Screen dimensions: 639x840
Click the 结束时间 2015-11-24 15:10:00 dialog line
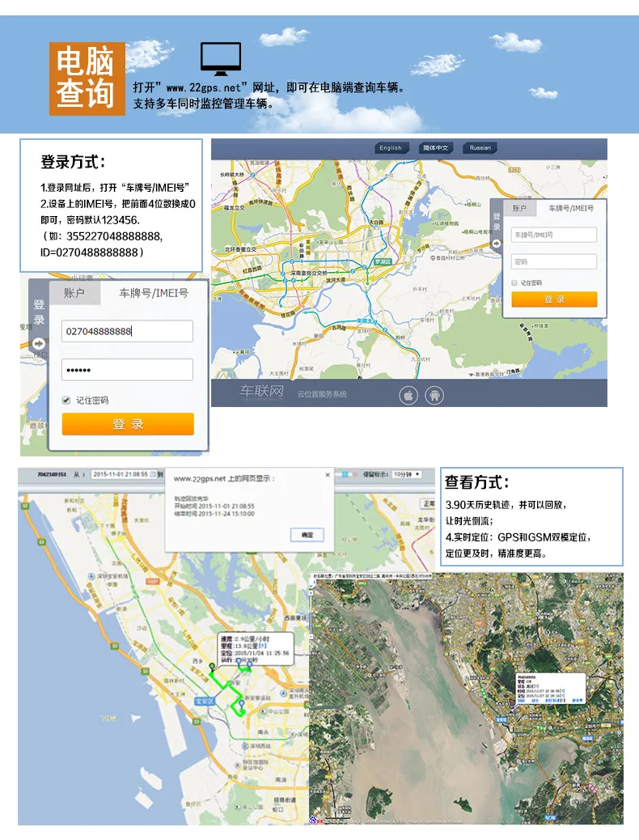214,514
